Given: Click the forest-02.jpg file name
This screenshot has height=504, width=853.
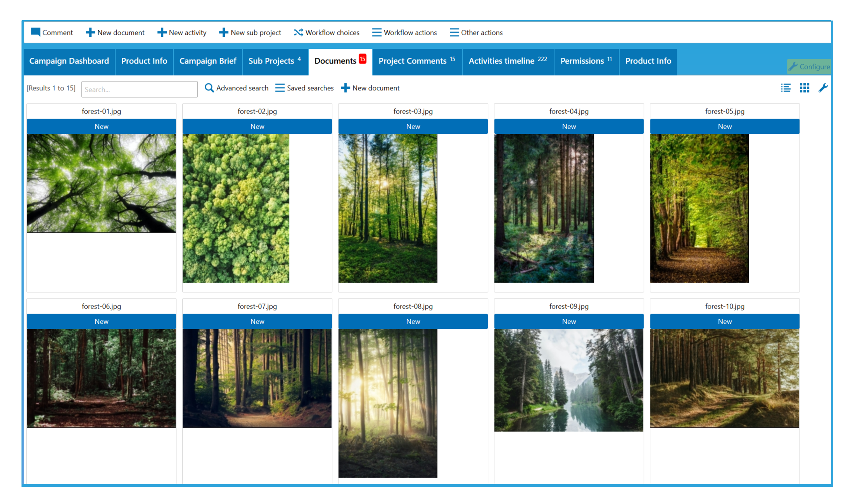Looking at the screenshot, I should [257, 111].
